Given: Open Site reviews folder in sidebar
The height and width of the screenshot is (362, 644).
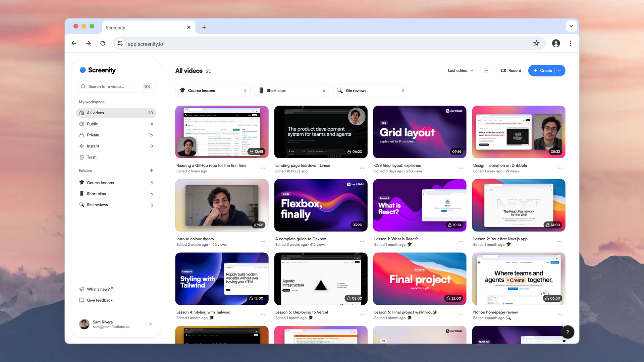Looking at the screenshot, I should click(116, 205).
